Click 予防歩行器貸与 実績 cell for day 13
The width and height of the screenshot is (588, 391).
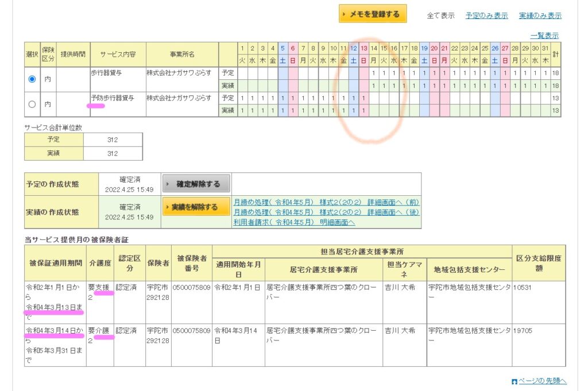coord(363,110)
